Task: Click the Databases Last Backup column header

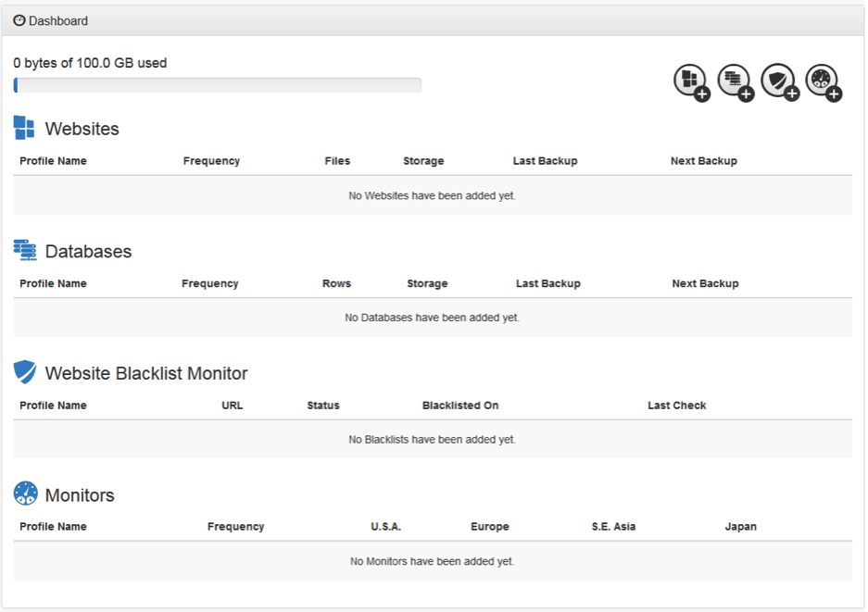Action: click(x=547, y=283)
